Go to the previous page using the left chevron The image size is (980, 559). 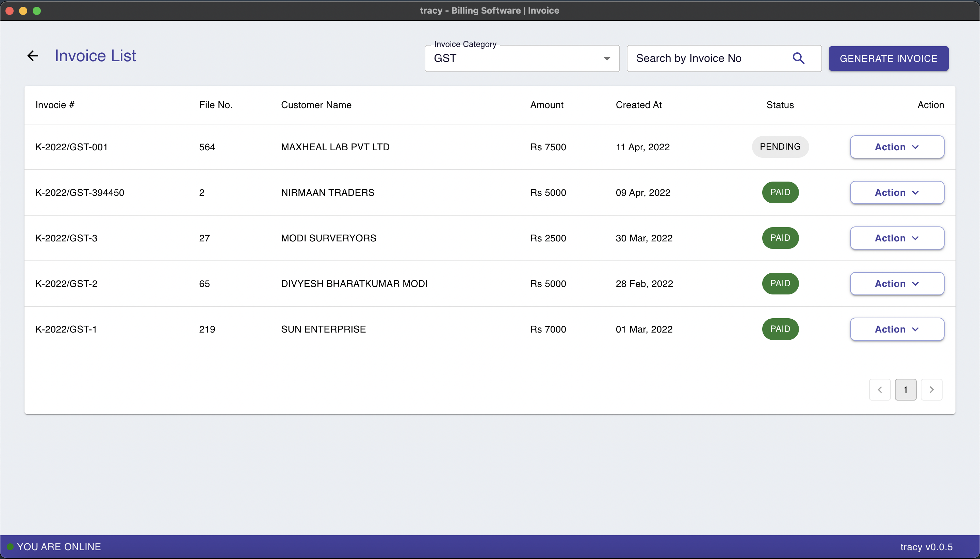(879, 389)
